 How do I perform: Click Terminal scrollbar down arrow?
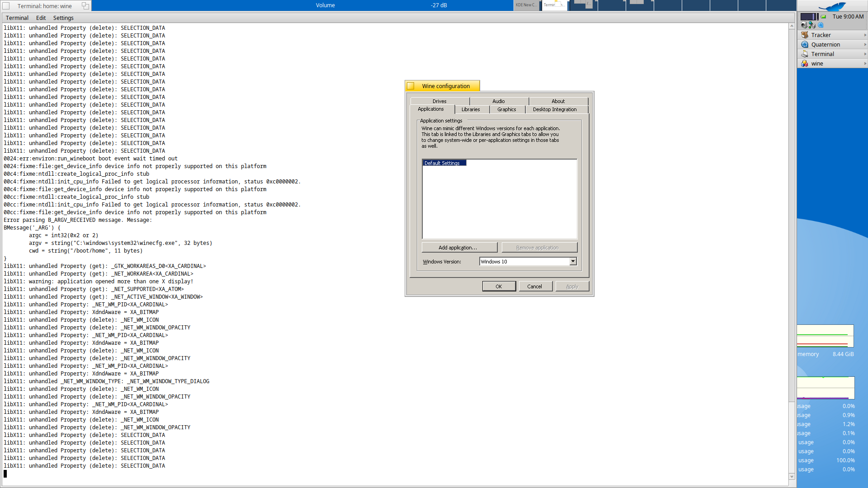792,476
